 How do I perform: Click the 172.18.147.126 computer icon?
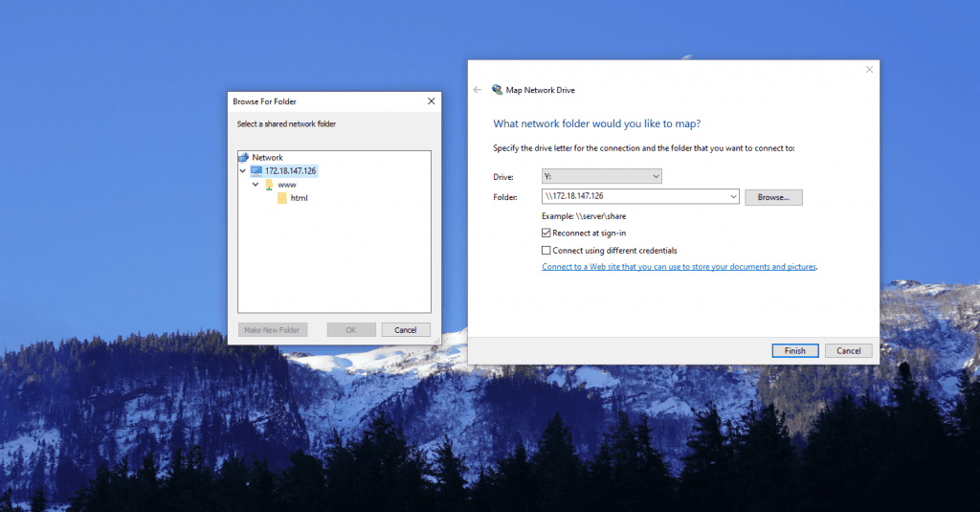tap(256, 170)
